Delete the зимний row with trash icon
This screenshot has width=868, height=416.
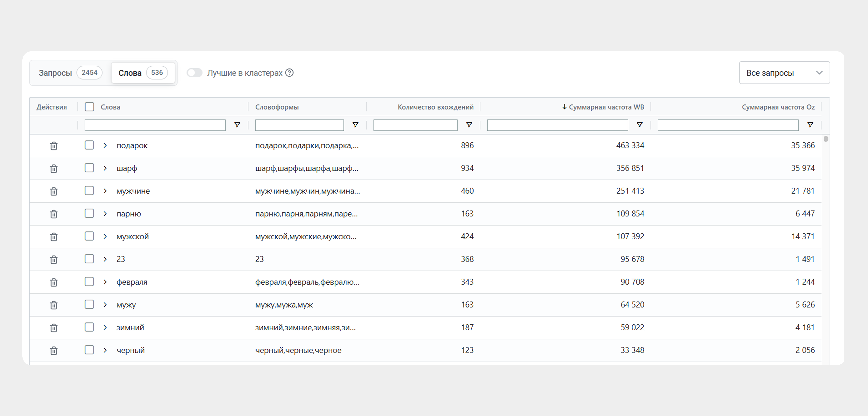click(x=54, y=328)
